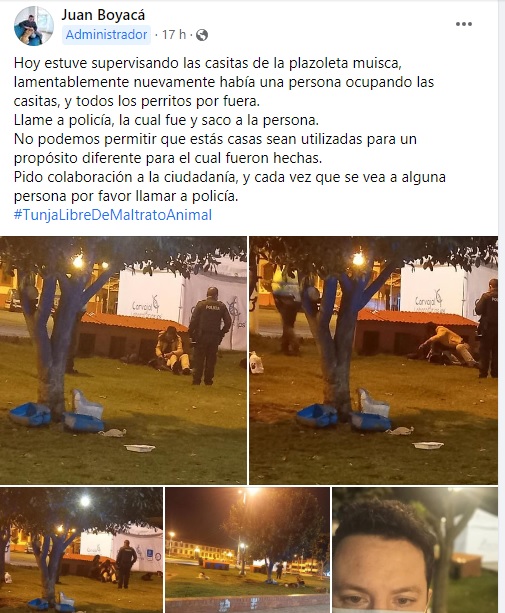Click the line "lamentablemente nuevamente había una persona"
The image size is (505, 613).
coord(224,82)
